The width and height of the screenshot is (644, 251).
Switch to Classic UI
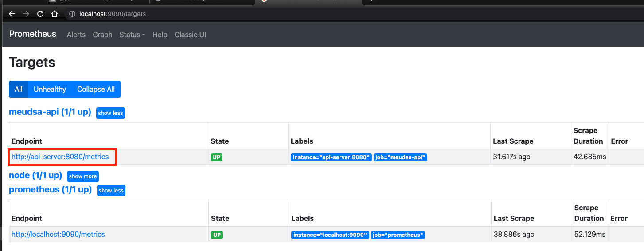(190, 35)
